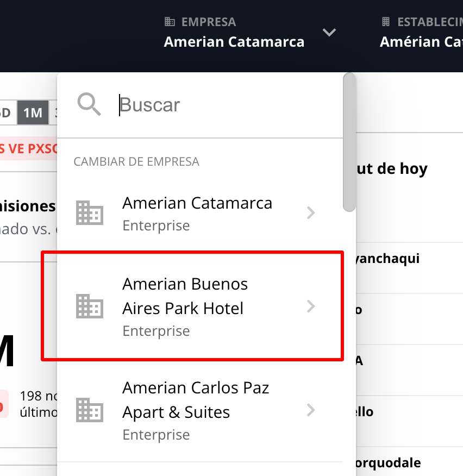Click the magnifying glass icon in search bar
463x476 pixels.
pos(89,104)
